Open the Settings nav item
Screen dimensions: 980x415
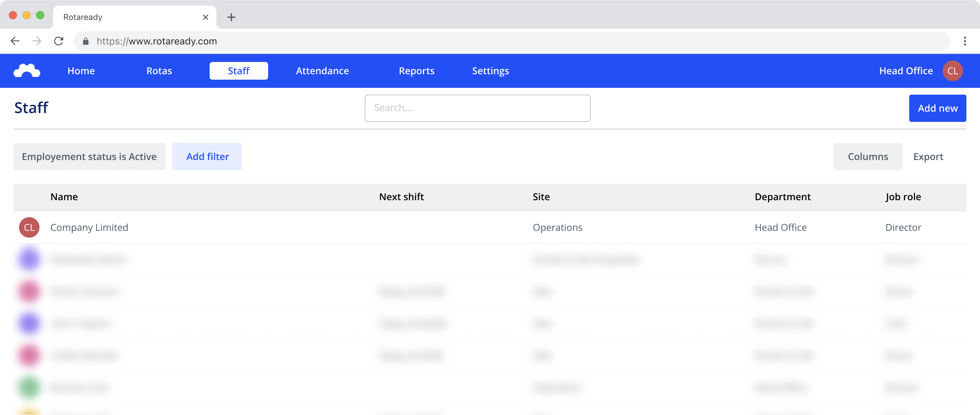pos(490,71)
